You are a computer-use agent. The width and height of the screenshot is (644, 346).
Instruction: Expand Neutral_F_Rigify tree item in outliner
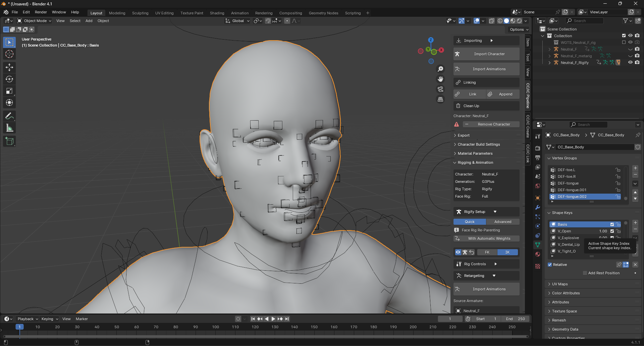click(x=549, y=63)
